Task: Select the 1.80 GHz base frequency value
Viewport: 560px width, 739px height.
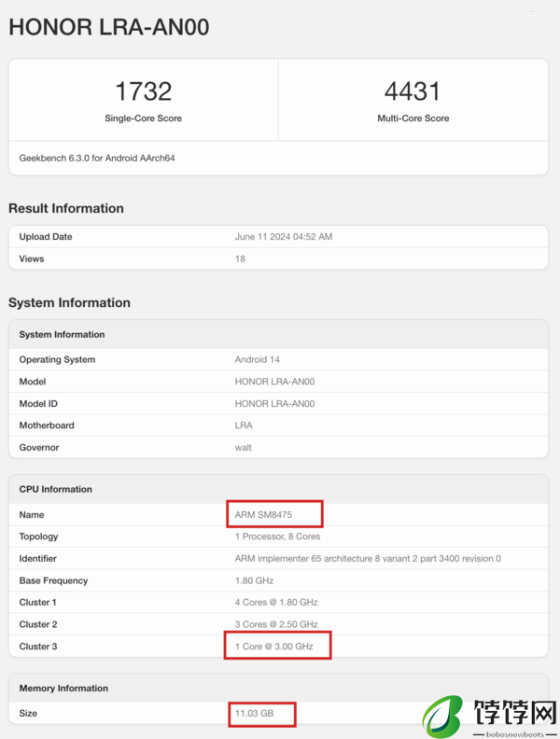Action: 254,580
